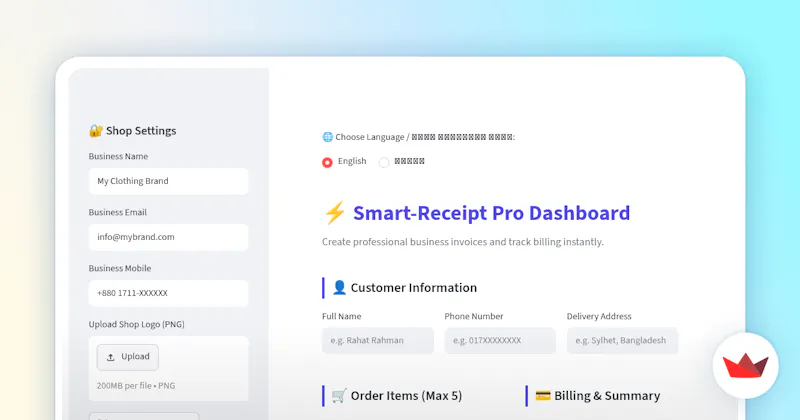This screenshot has height=420, width=800.
Task: Click the 'Create professional business invoices' subtitle
Action: coord(463,242)
